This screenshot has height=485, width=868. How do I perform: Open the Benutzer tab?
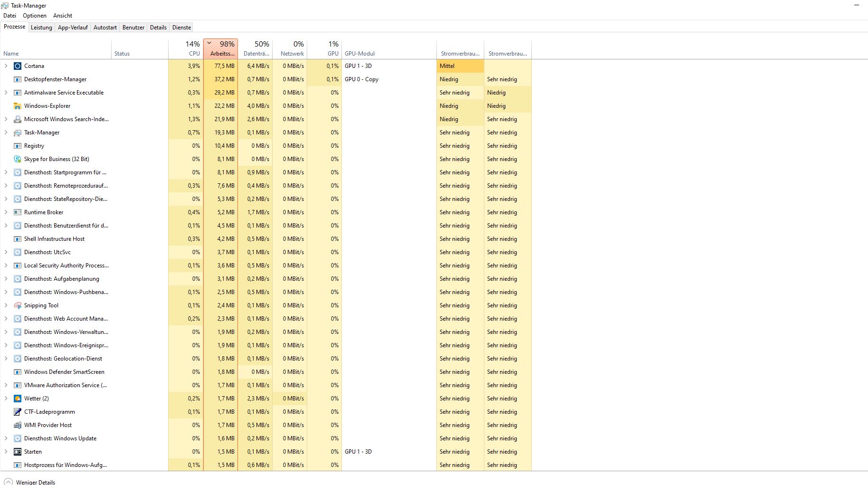point(133,28)
